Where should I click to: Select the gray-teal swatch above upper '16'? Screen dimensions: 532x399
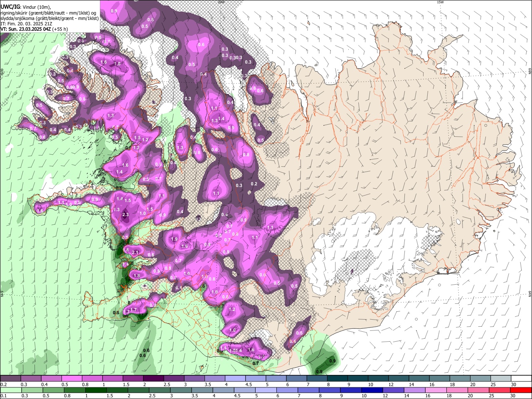(x=440, y=378)
